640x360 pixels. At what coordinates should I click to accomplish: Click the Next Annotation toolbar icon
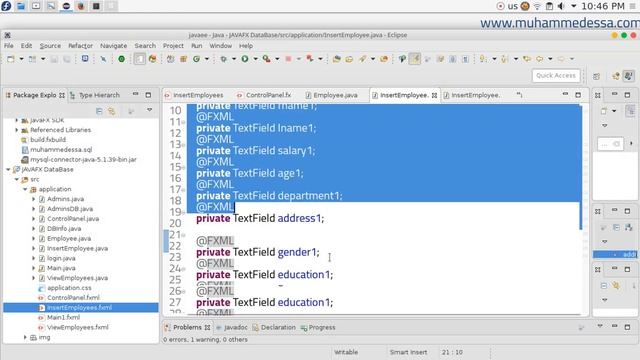[483, 59]
